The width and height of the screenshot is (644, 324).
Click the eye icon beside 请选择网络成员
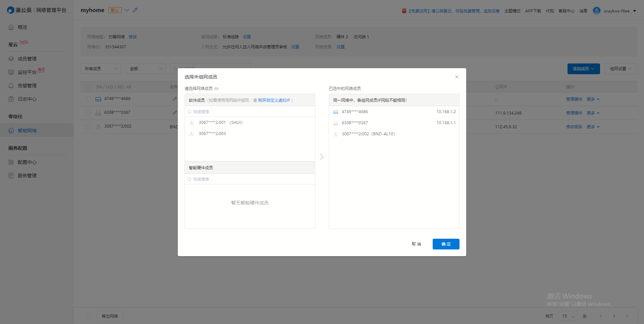tap(216, 89)
